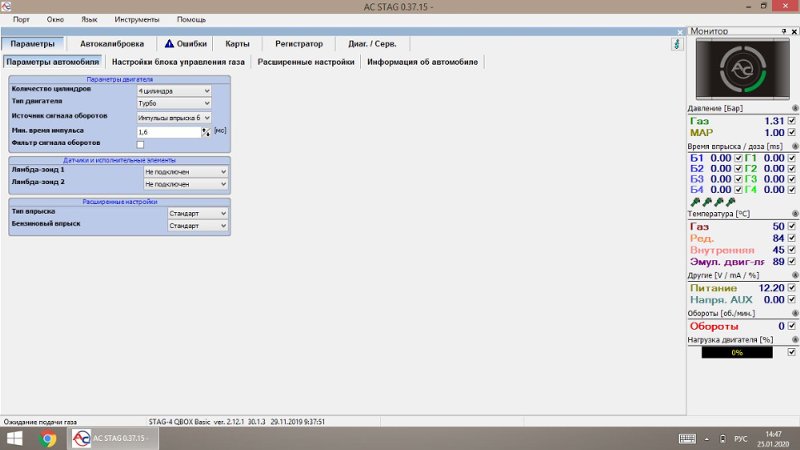Click the AC STAG title bar icon
The width and height of the screenshot is (800, 450).
(6, 6)
